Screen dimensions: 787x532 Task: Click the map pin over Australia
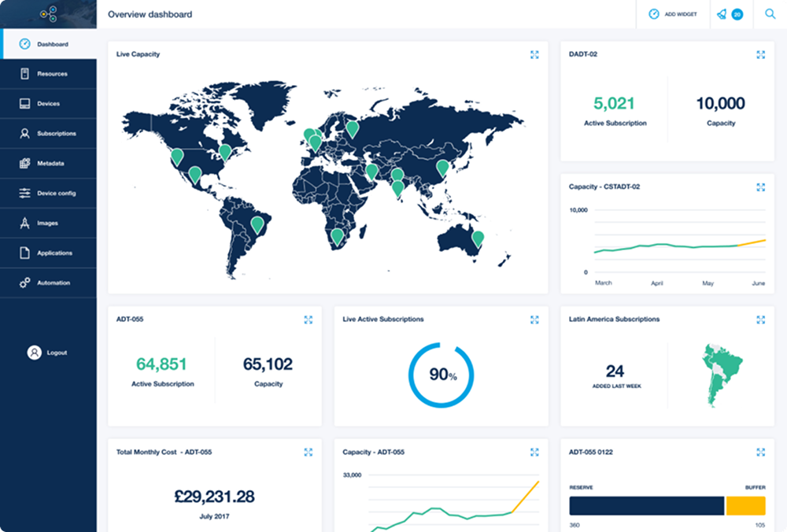(x=478, y=238)
